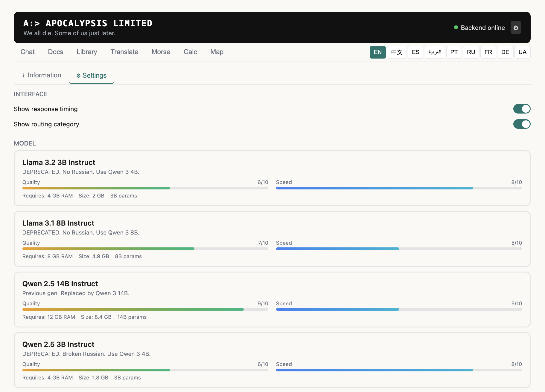
Task: Go to the Chat page
Action: click(x=27, y=52)
